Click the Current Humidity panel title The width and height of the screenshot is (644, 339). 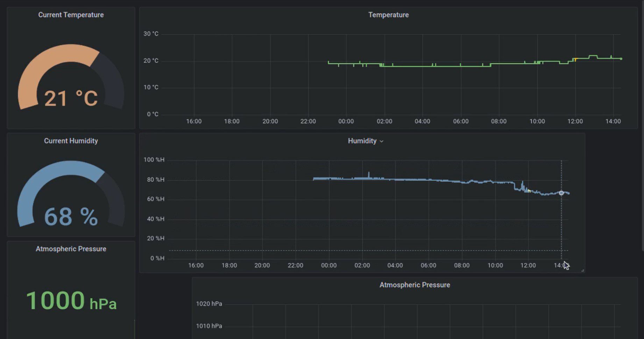click(x=71, y=141)
